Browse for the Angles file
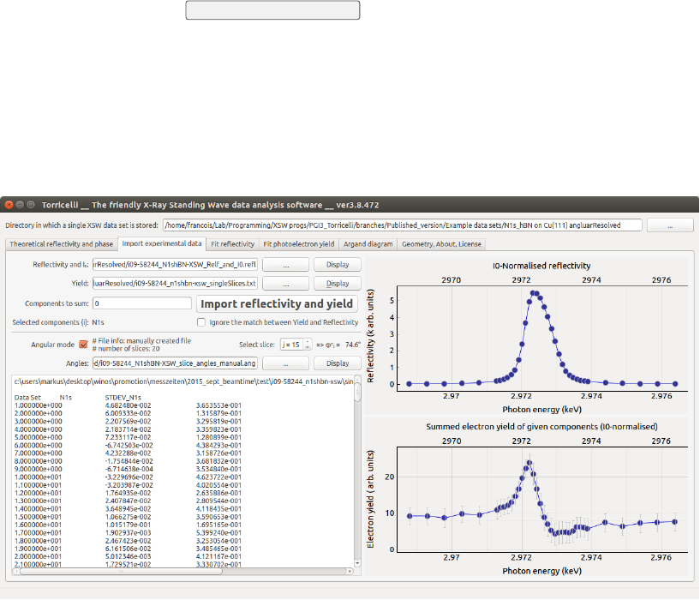 (285, 363)
